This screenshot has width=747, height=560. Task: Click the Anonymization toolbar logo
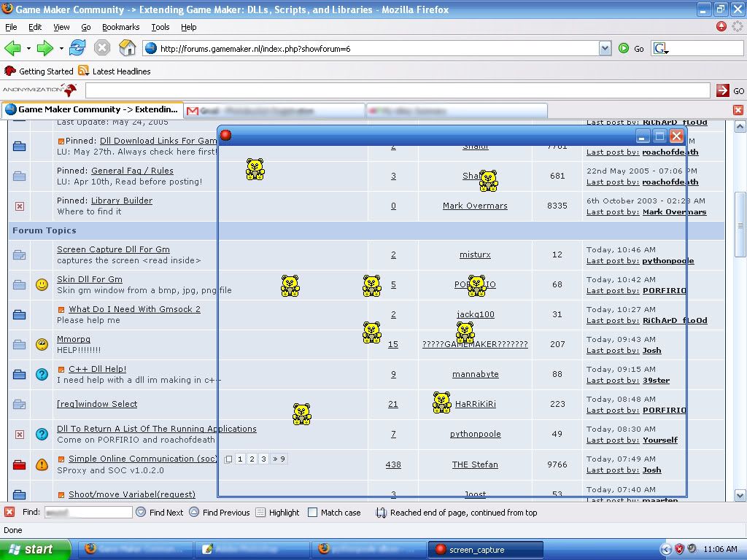[40, 90]
